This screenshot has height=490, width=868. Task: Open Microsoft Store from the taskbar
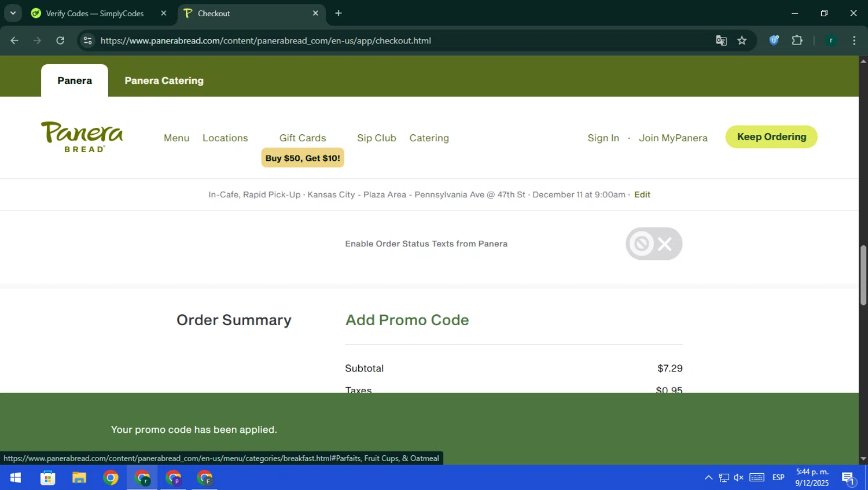(x=47, y=478)
